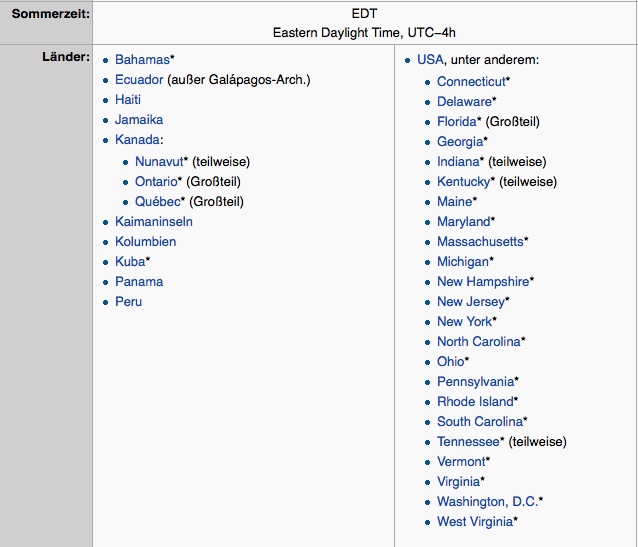
Task: Open the Tennessee link
Action: [x=468, y=442]
